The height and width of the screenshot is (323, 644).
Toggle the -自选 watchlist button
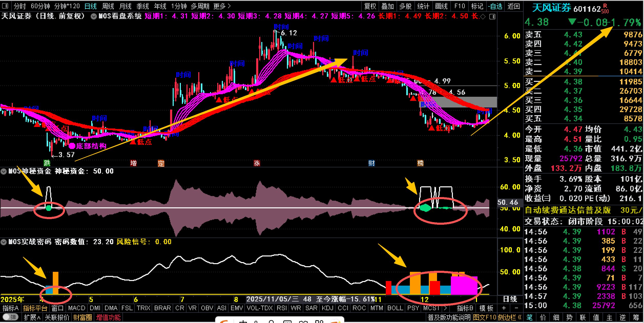(x=495, y=6)
